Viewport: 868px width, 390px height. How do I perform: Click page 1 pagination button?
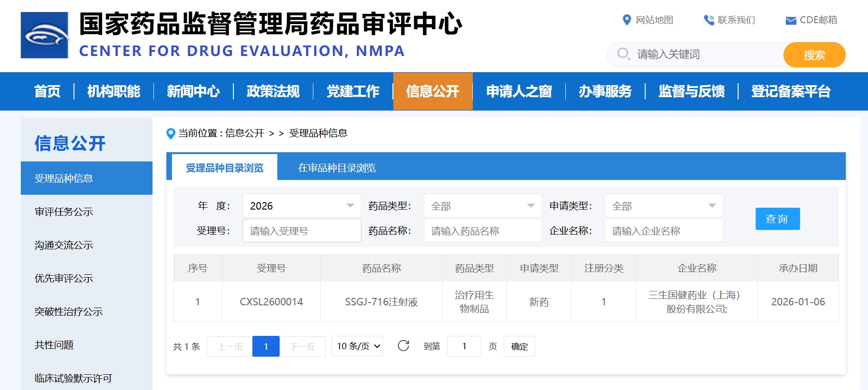[266, 346]
